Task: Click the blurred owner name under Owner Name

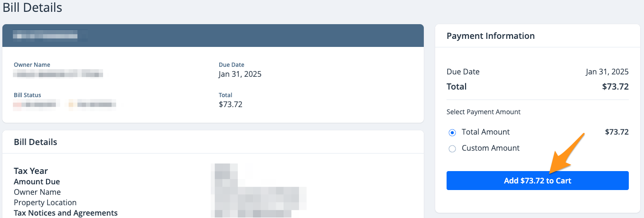Action: click(58, 74)
